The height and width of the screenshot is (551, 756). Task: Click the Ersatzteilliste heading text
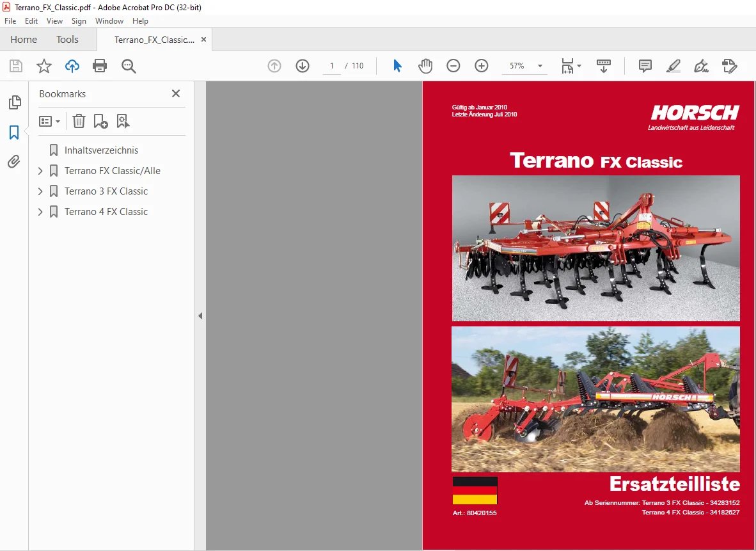(675, 484)
